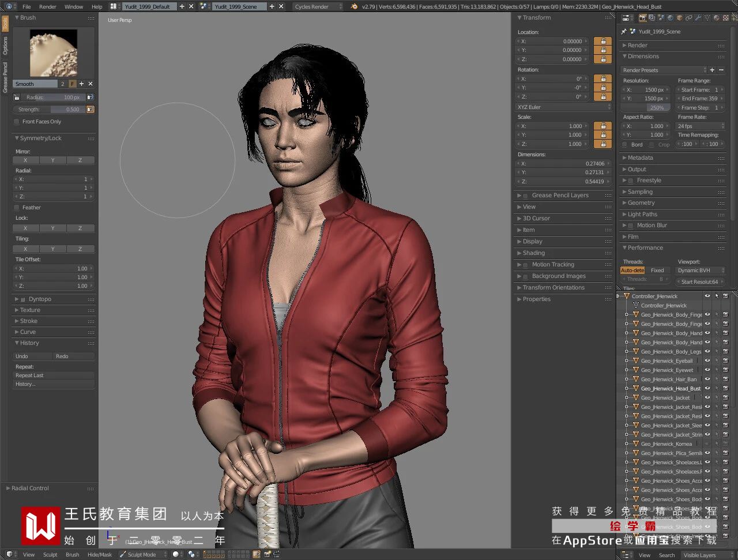
Task: Enable Front Faces Only checkbox
Action: [x=17, y=122]
